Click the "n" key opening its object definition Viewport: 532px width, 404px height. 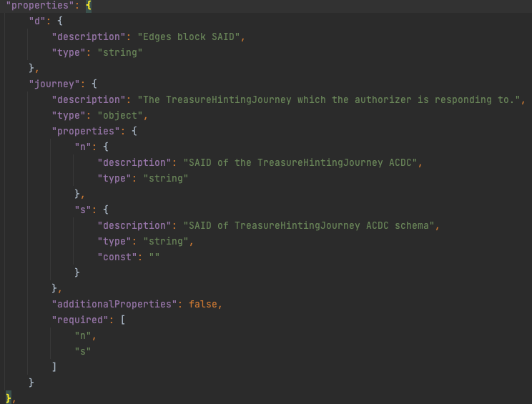click(x=83, y=147)
